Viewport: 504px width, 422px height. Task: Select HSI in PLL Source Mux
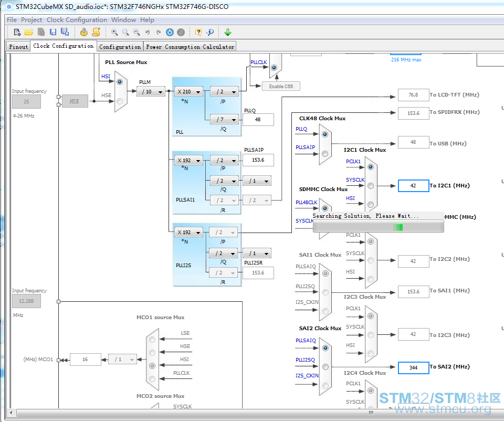click(120, 82)
